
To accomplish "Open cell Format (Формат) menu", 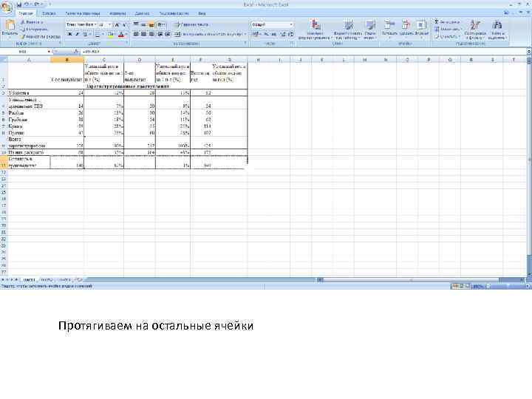I will pos(421,28).
